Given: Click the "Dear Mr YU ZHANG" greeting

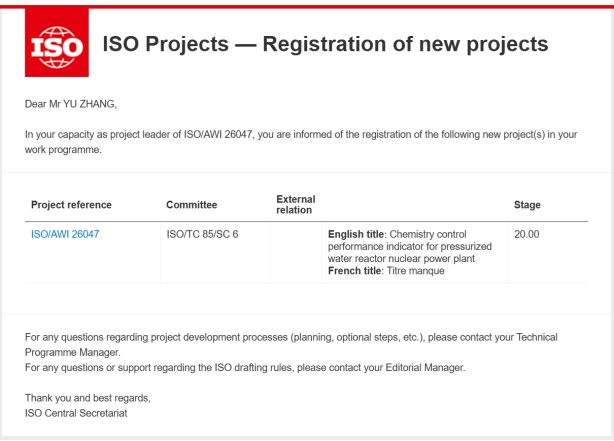Looking at the screenshot, I should [x=75, y=104].
